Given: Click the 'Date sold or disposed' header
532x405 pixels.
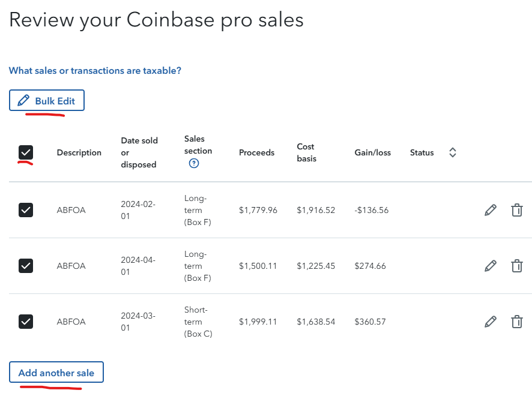Looking at the screenshot, I should coord(139,152).
